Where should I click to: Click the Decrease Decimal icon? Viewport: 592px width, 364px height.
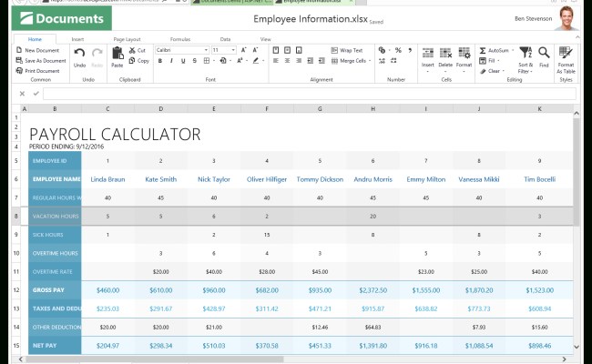pos(393,61)
